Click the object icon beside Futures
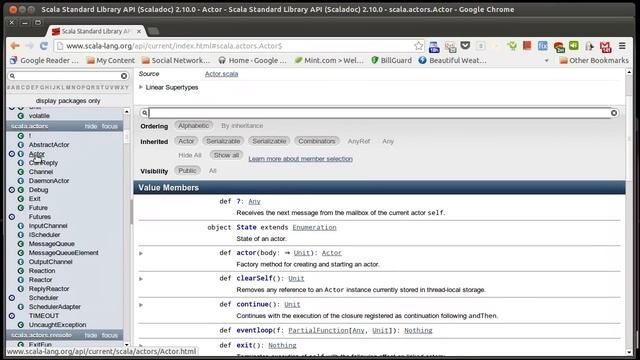The width and height of the screenshot is (640, 360). [x=12, y=217]
